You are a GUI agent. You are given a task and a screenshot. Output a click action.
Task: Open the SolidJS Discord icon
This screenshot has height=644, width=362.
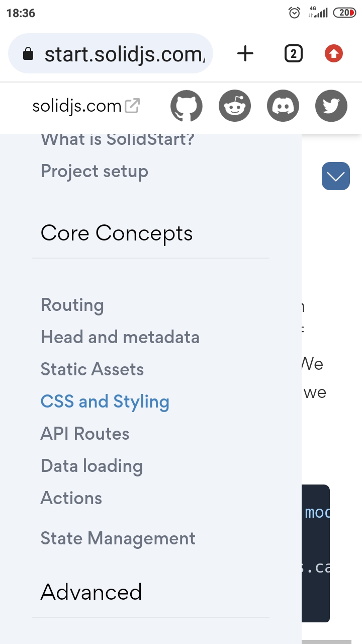click(283, 106)
